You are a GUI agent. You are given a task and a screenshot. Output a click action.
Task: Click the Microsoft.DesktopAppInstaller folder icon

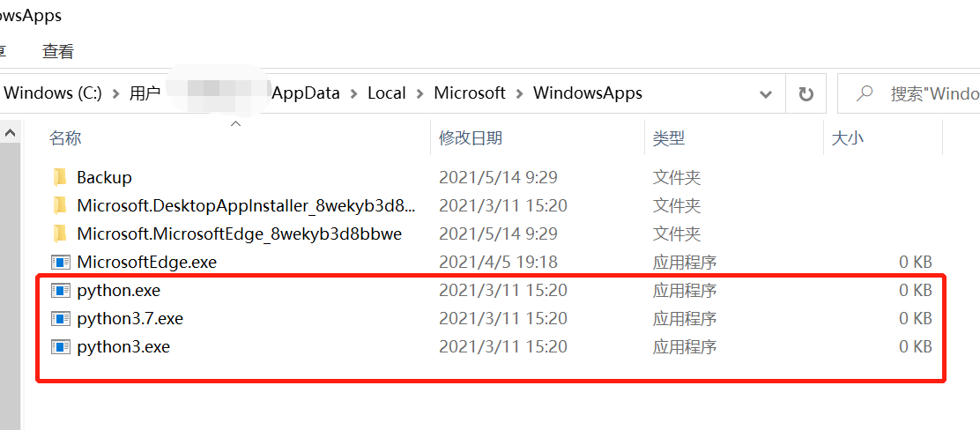point(60,205)
